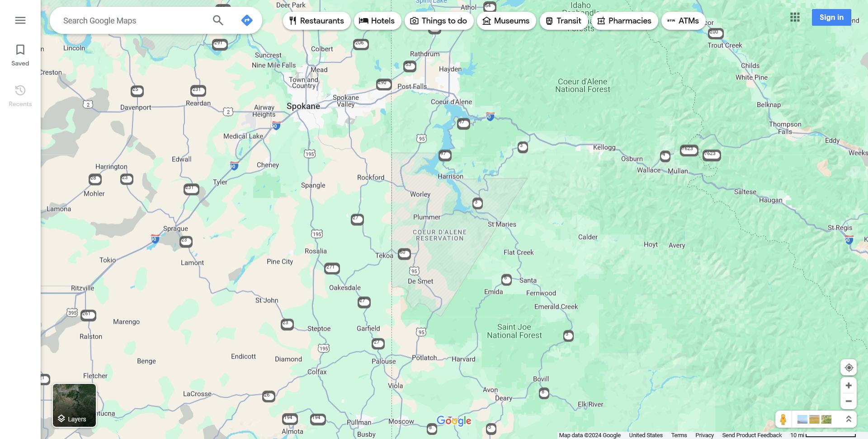Viewport: 868px width, 439px height.
Task: Click the search magnifier icon
Action: tap(218, 20)
